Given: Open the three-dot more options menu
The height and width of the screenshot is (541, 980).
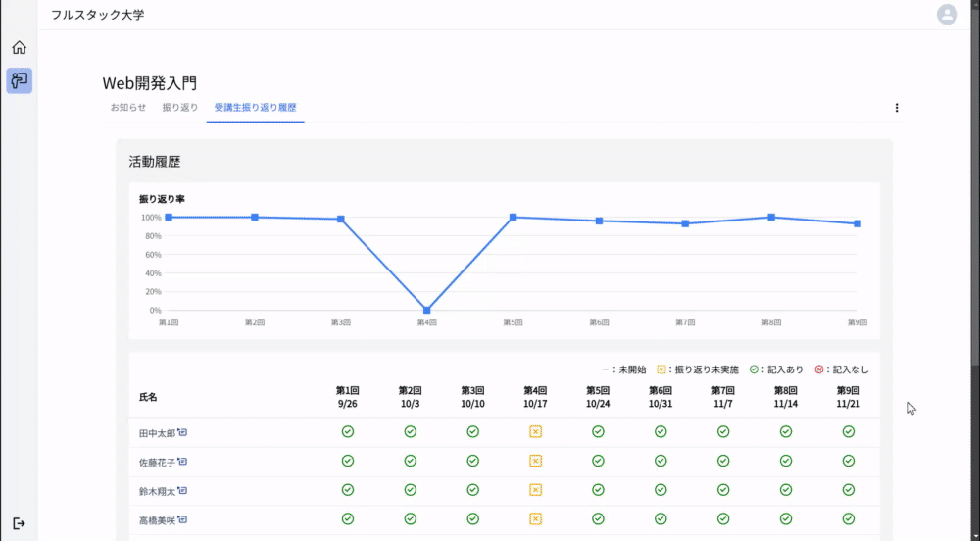Looking at the screenshot, I should pyautogui.click(x=897, y=108).
